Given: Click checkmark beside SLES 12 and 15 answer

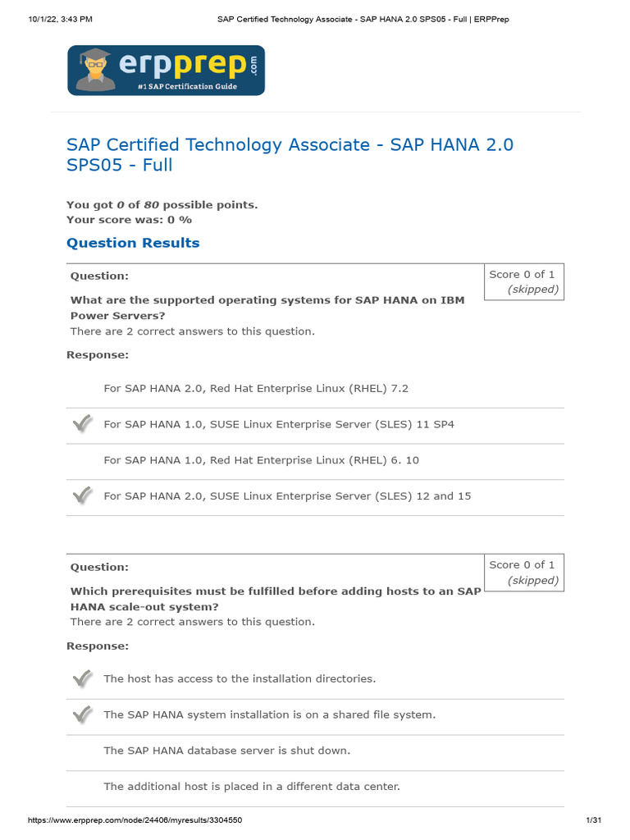Looking at the screenshot, I should (82, 495).
